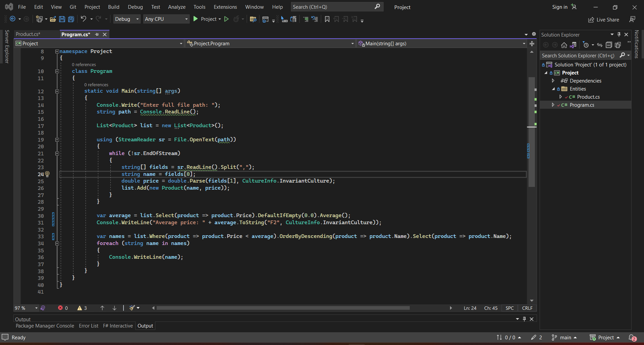Click the lightbulb quick actions icon

point(47,174)
